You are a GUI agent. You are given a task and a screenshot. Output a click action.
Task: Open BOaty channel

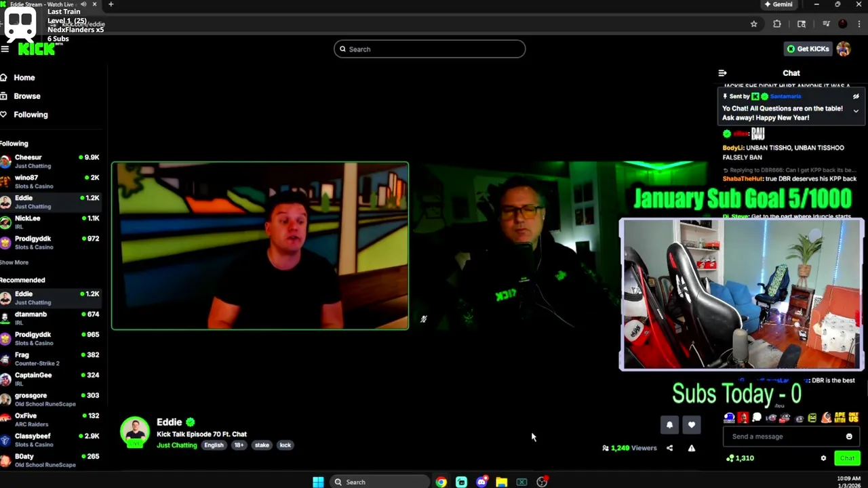pyautogui.click(x=51, y=460)
